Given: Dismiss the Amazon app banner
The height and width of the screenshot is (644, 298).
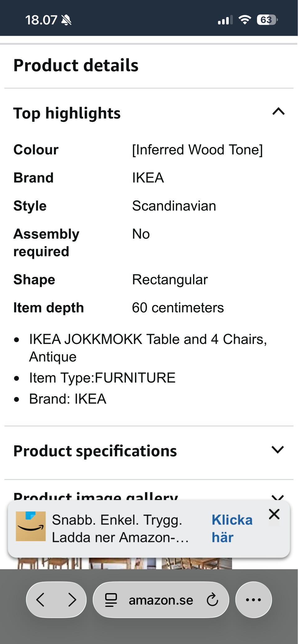Looking at the screenshot, I should pyautogui.click(x=274, y=514).
